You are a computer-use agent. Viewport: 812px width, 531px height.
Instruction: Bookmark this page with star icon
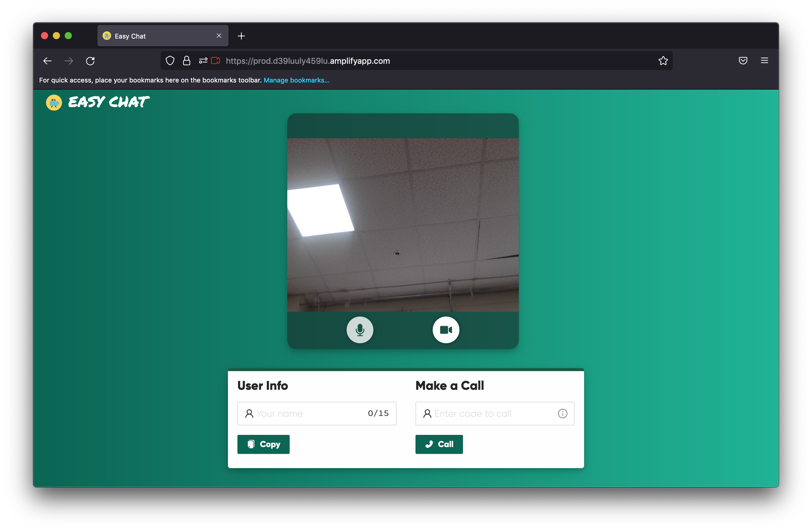[663, 61]
